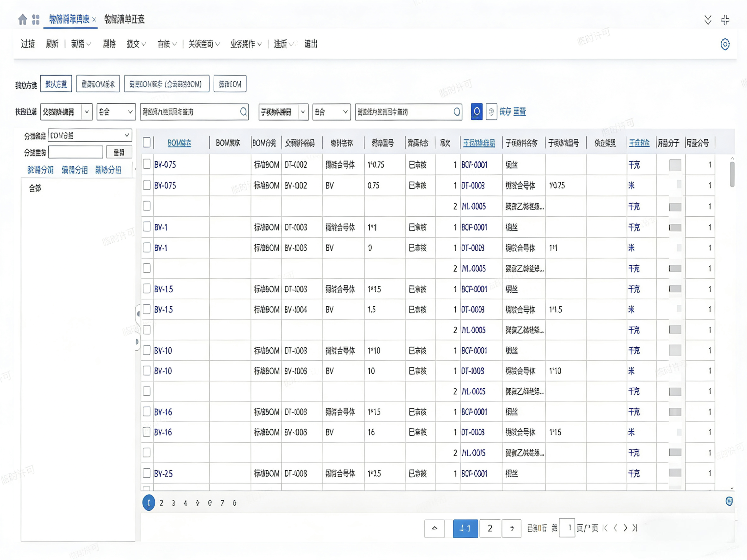Click the last-page arrow icon in the pagination
Image resolution: width=747 pixels, height=560 pixels.
point(635,527)
